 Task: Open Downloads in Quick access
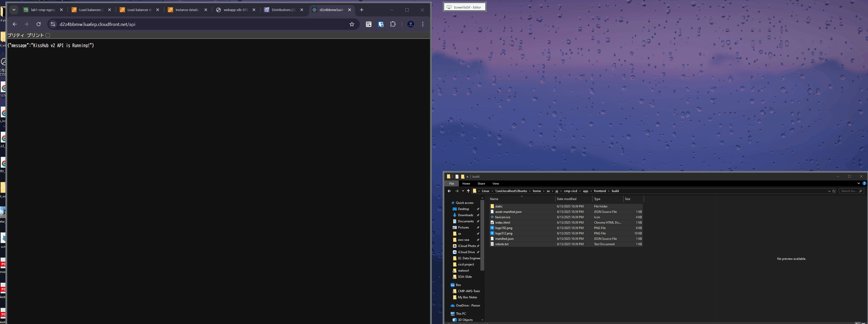(x=465, y=215)
